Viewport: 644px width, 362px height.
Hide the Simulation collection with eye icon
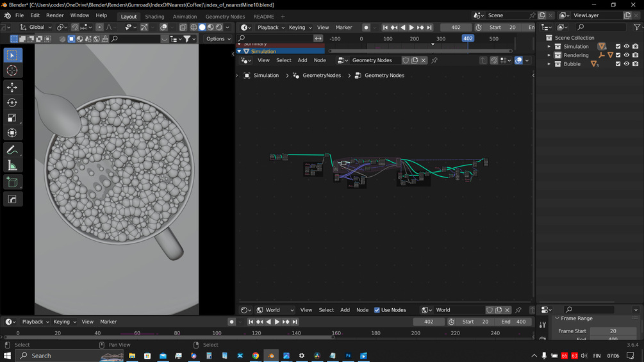click(x=627, y=46)
